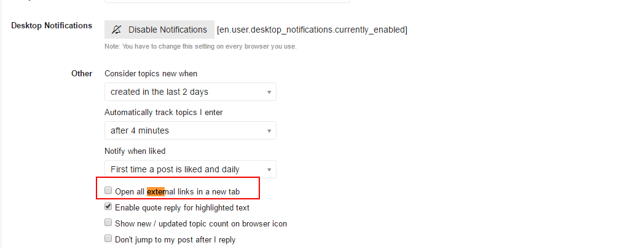This screenshot has width=644, height=248.
Task: Open 'First time a post is liked and daily' dropdown
Action: (190, 169)
